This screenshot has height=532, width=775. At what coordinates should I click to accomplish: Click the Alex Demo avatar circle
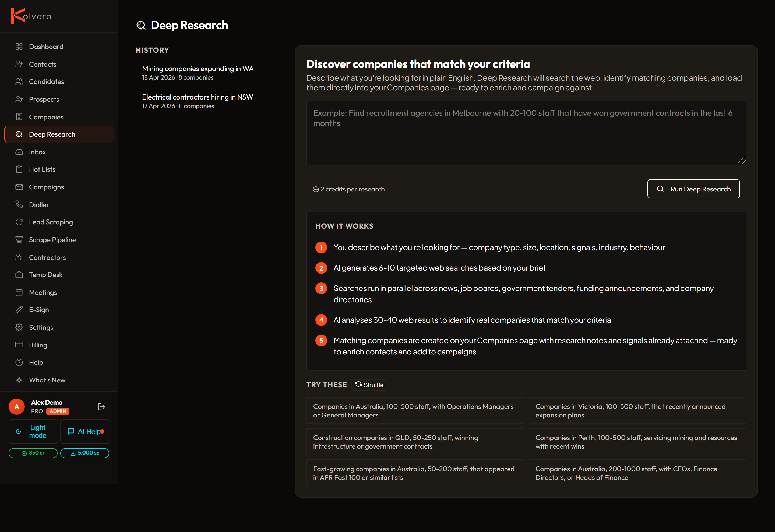[x=17, y=407]
